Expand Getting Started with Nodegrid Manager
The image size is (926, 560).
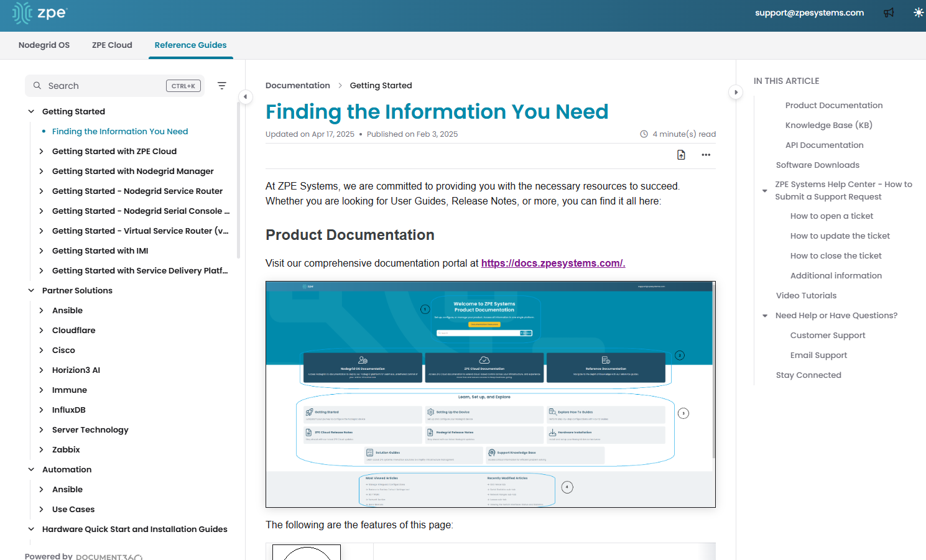pyautogui.click(x=41, y=172)
